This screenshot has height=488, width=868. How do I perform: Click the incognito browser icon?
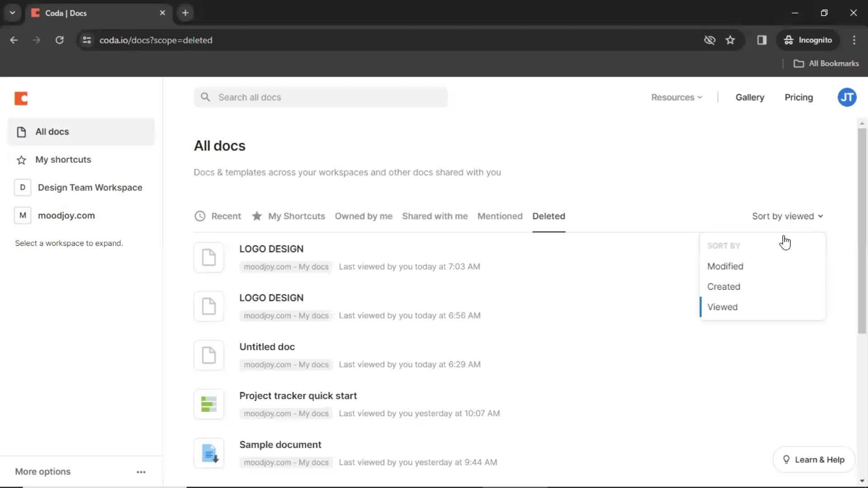(788, 40)
